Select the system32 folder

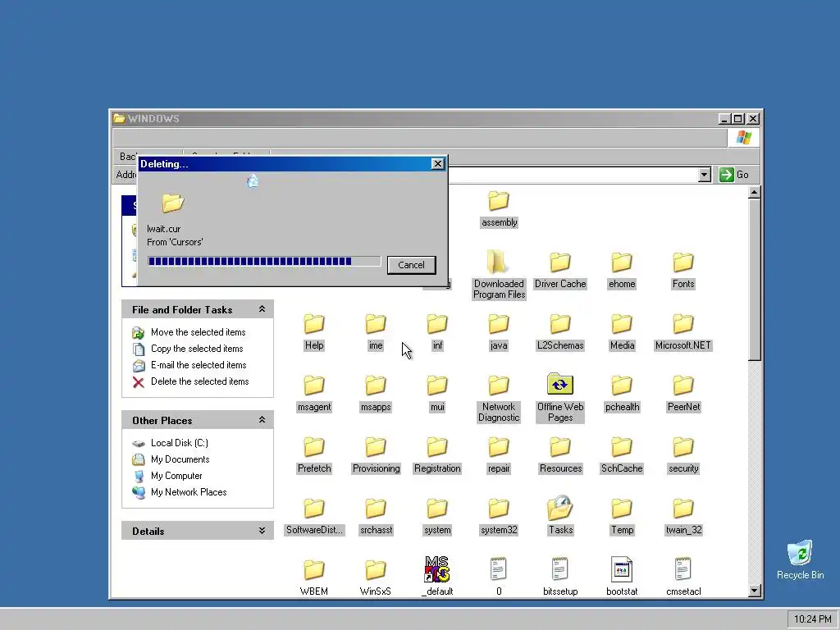coord(499,517)
